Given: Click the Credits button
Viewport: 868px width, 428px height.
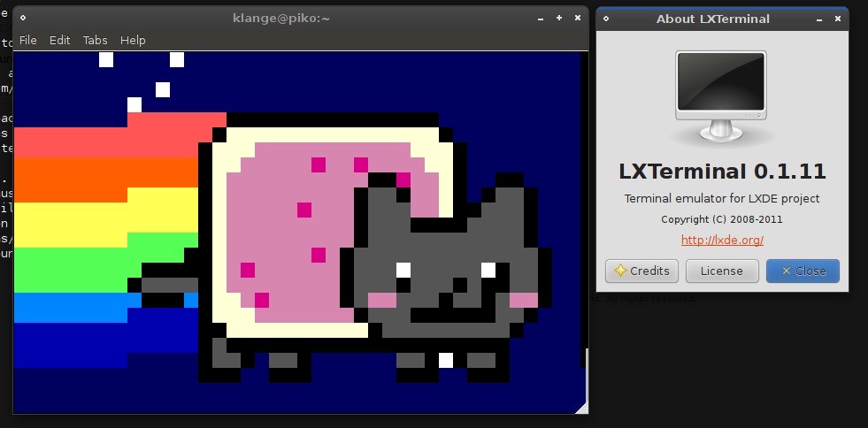Looking at the screenshot, I should [642, 271].
